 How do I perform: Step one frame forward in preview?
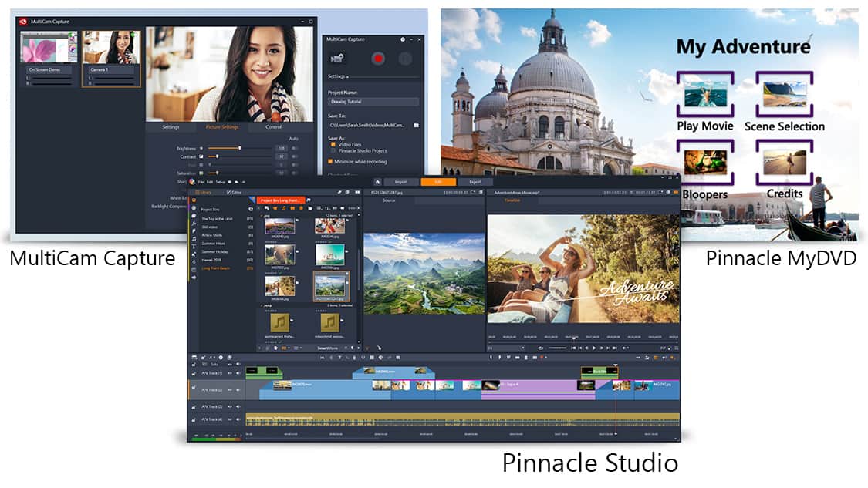click(x=601, y=348)
